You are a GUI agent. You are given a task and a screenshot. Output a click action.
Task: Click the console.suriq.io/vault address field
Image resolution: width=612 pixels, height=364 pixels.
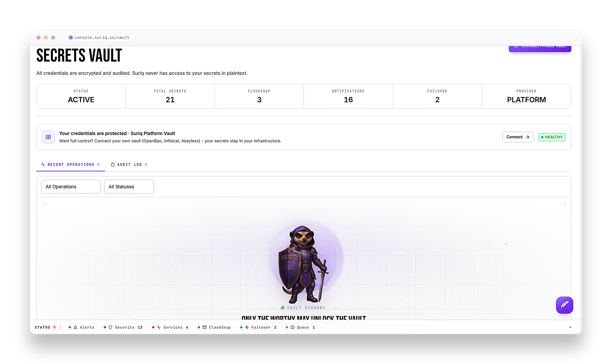click(100, 38)
